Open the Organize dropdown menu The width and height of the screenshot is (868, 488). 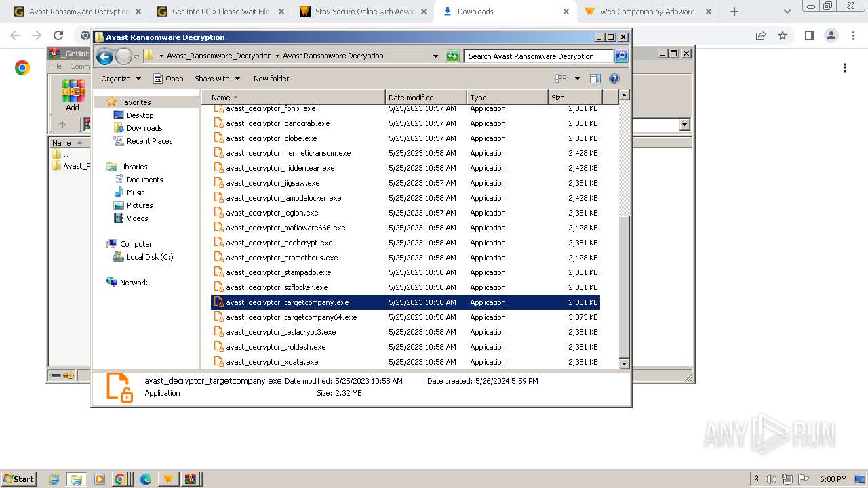(x=121, y=79)
